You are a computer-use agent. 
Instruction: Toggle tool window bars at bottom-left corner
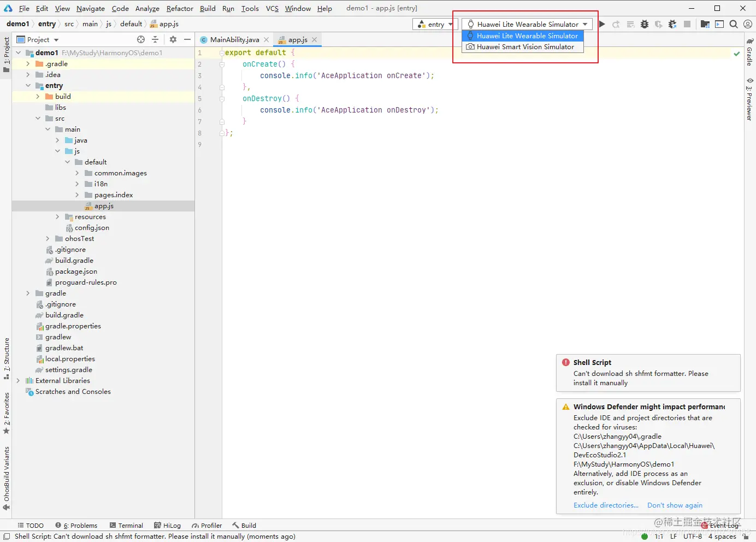click(7, 537)
